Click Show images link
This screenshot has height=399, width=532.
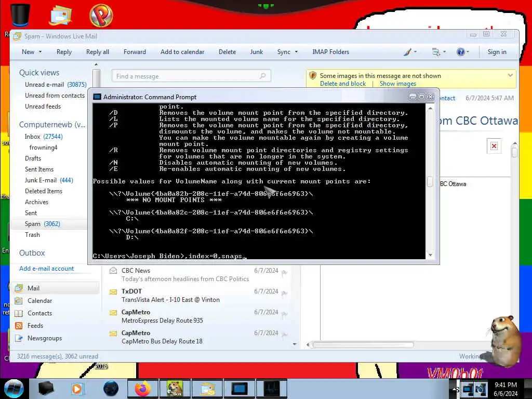click(x=397, y=84)
